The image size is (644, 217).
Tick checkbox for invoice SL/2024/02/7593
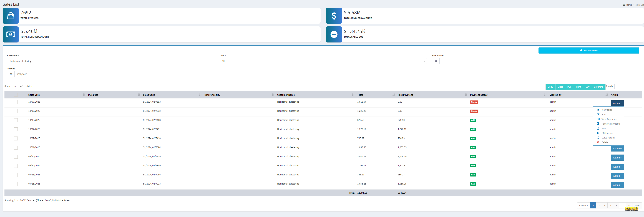tap(16, 102)
